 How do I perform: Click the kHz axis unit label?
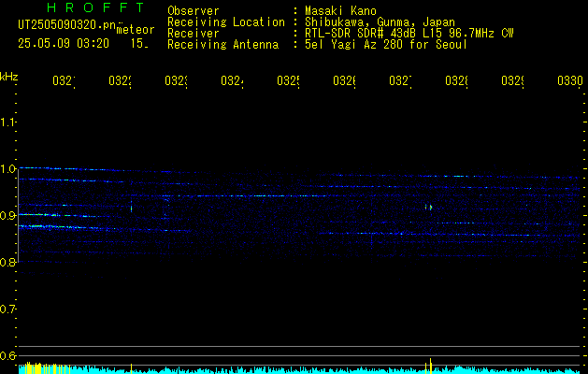pyautogui.click(x=9, y=77)
